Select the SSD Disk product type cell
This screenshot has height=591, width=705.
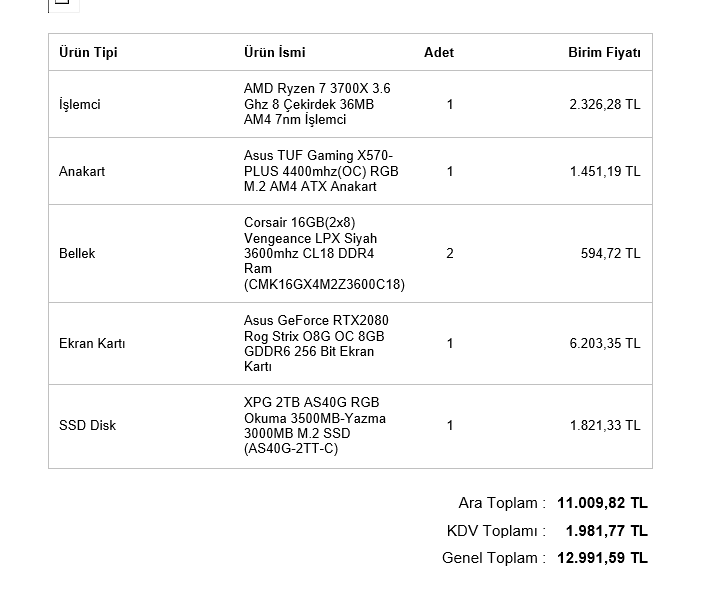click(88, 425)
